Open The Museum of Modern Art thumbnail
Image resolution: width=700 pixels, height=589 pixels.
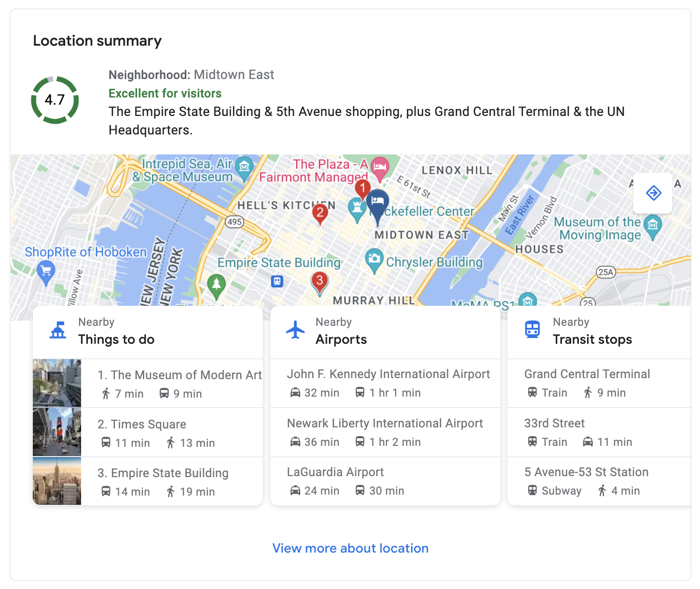pos(57,383)
